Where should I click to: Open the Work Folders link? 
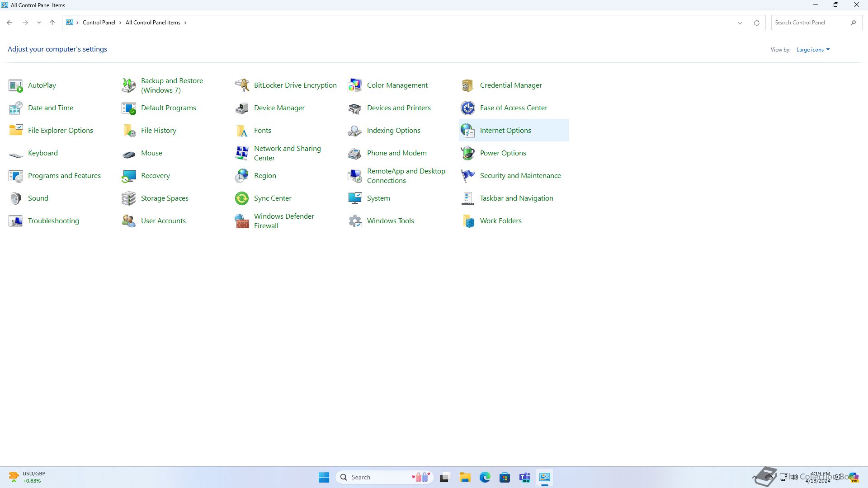pyautogui.click(x=500, y=221)
